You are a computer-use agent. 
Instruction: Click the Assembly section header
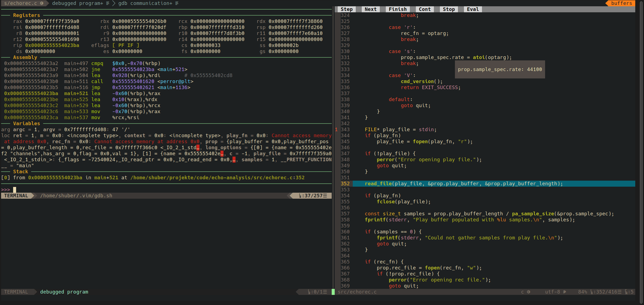(x=25, y=57)
